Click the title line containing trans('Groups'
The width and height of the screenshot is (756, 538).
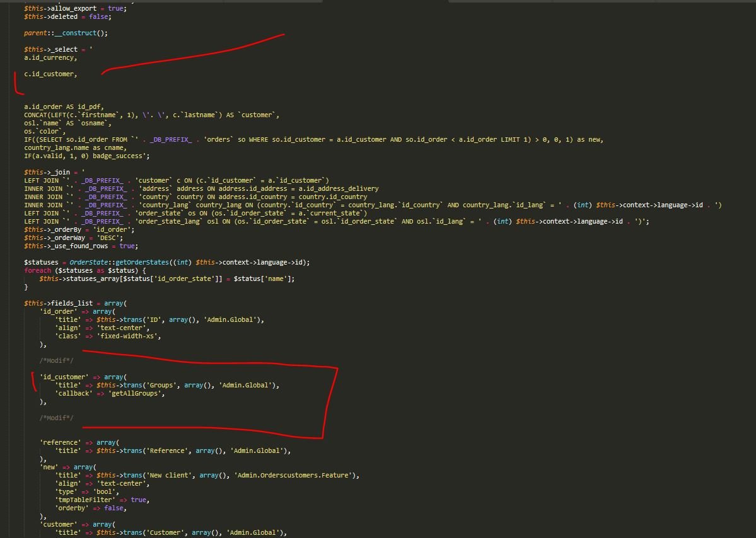click(167, 386)
